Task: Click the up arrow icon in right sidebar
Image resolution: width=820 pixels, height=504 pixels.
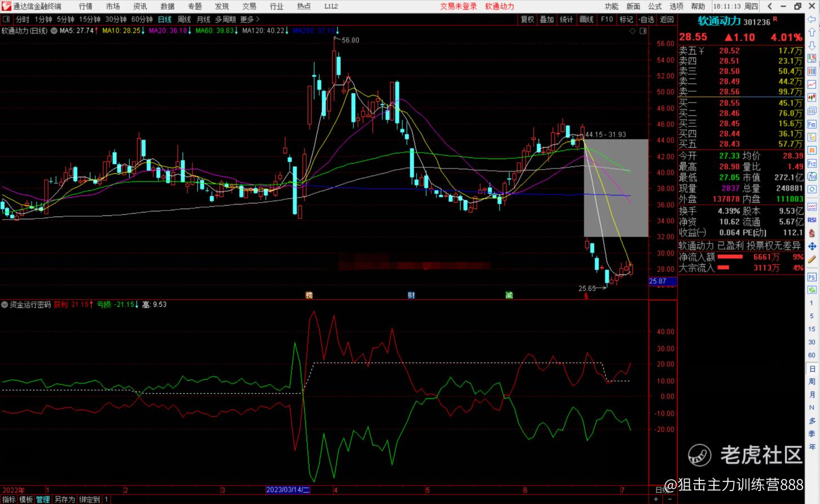Action: (812, 33)
